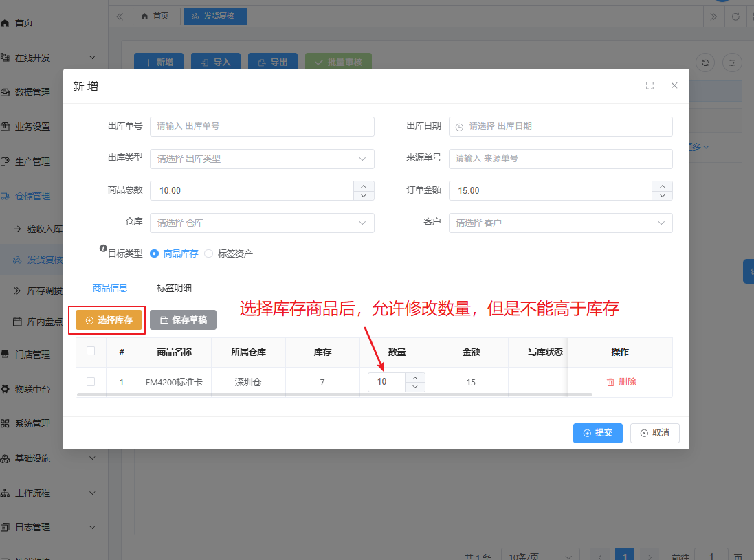754x560 pixels.
Task: Click the collapse sidebar double-arrow icon
Action: point(120,16)
